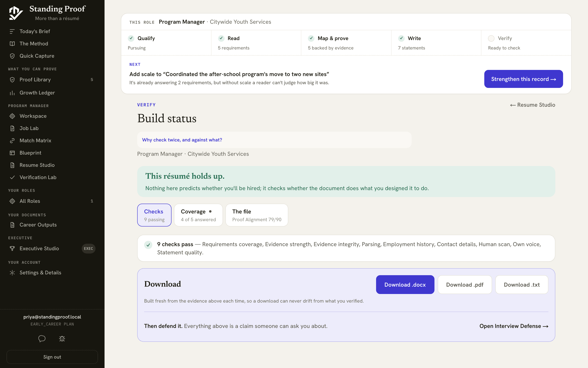Sign out of the account
Viewport: 588px width, 368px height.
52,357
